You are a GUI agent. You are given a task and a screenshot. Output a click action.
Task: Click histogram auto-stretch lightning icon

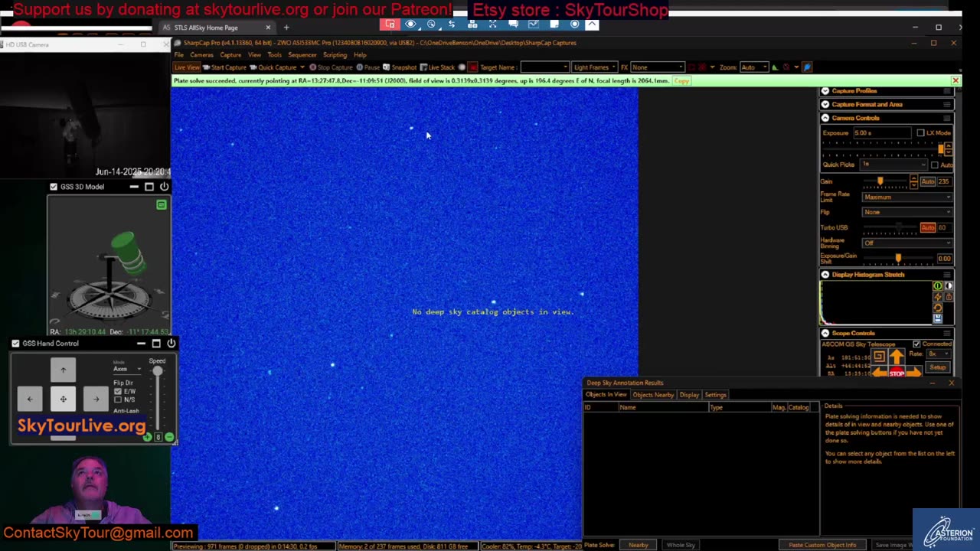coord(938,297)
